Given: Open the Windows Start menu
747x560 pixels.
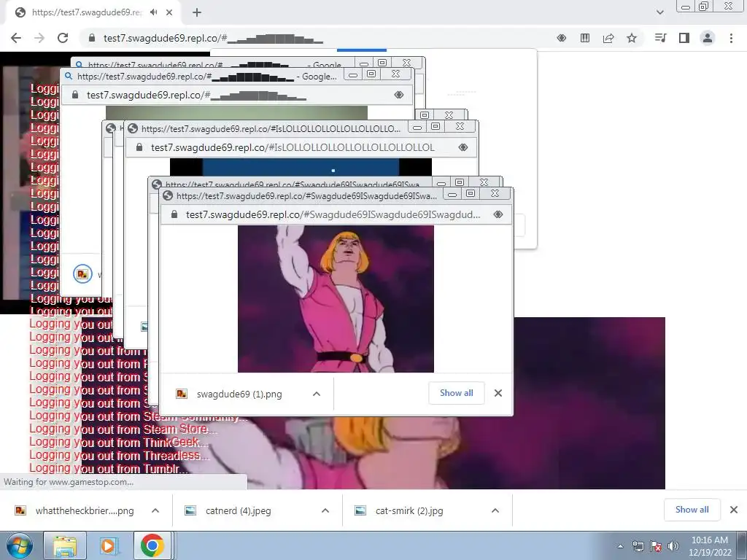Looking at the screenshot, I should 20,545.
